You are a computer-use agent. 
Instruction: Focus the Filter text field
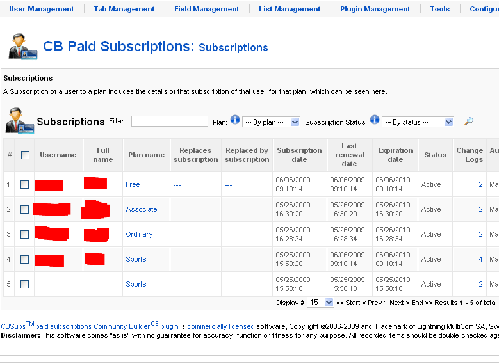coord(169,121)
